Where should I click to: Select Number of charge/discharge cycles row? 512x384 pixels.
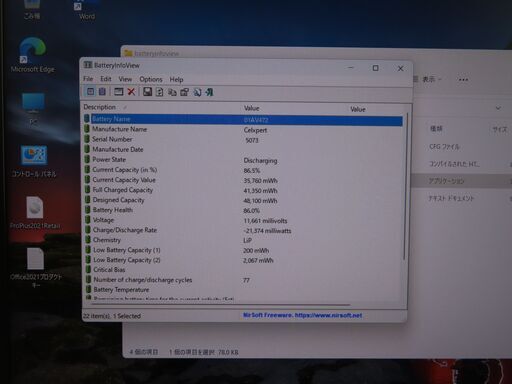243,280
